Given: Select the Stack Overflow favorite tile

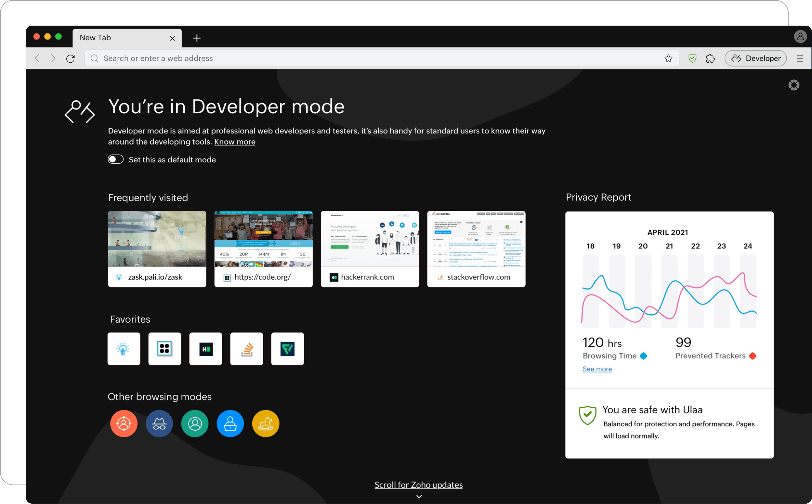Looking at the screenshot, I should (246, 349).
